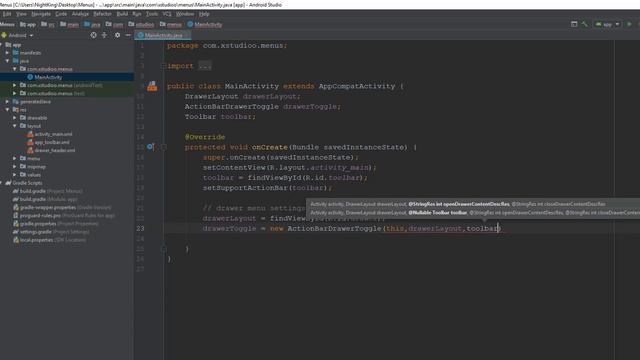The height and width of the screenshot is (360, 640).
Task: Expand the manifests folder arrow
Action: (x=7, y=53)
